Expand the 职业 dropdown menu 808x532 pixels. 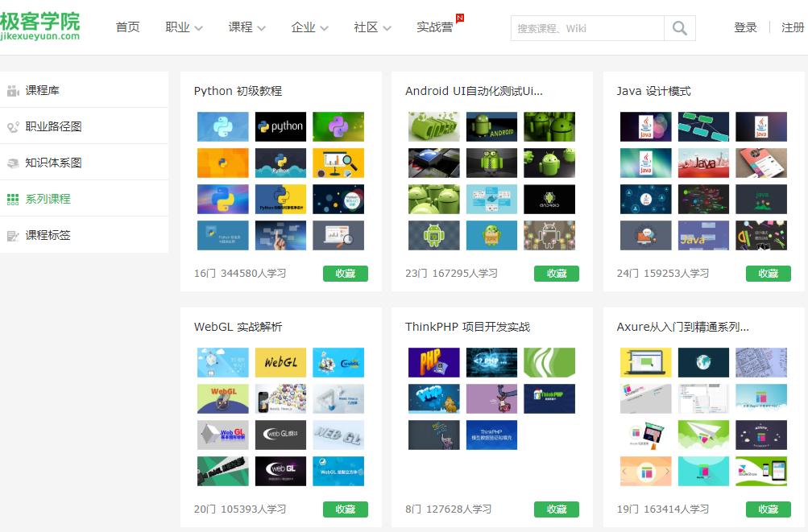184,27
